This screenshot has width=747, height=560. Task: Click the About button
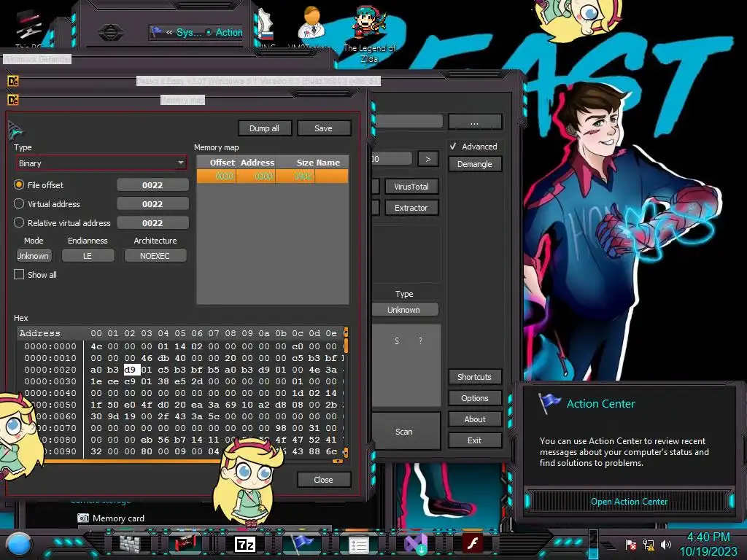474,419
